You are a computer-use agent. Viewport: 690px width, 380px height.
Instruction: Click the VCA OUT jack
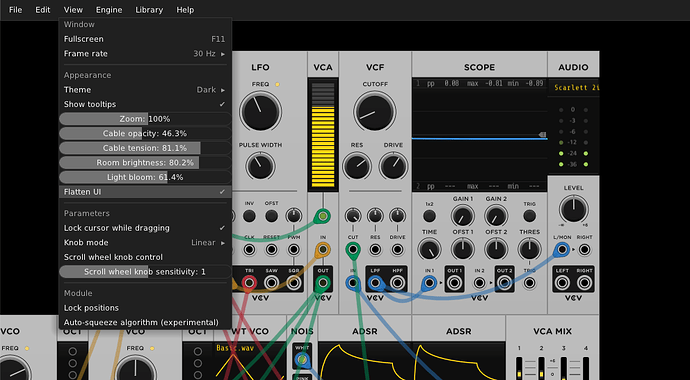323,283
